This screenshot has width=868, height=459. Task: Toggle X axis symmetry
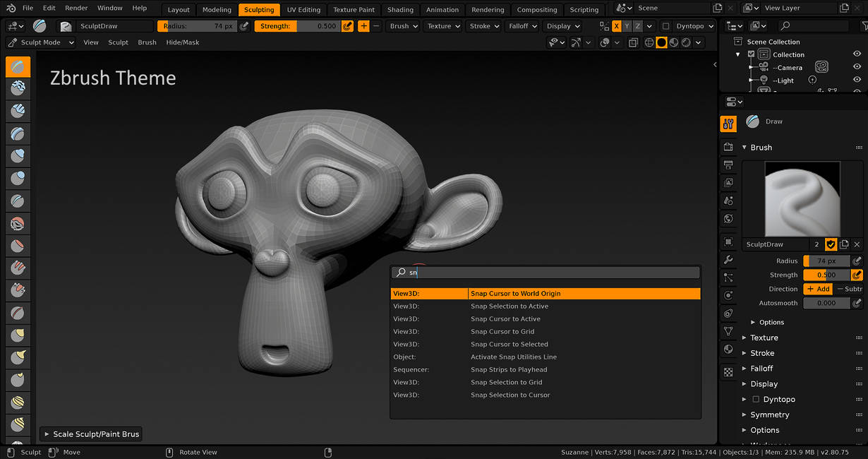[617, 26]
